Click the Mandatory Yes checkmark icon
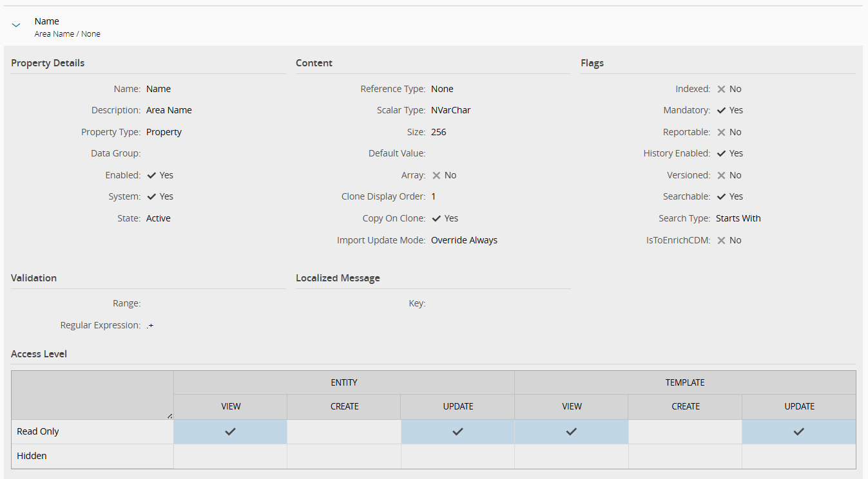868x479 pixels. [721, 110]
